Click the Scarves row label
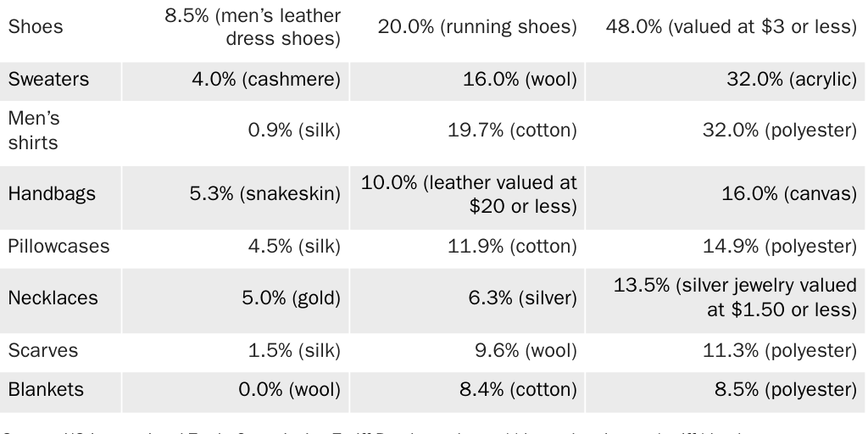 click(x=42, y=351)
